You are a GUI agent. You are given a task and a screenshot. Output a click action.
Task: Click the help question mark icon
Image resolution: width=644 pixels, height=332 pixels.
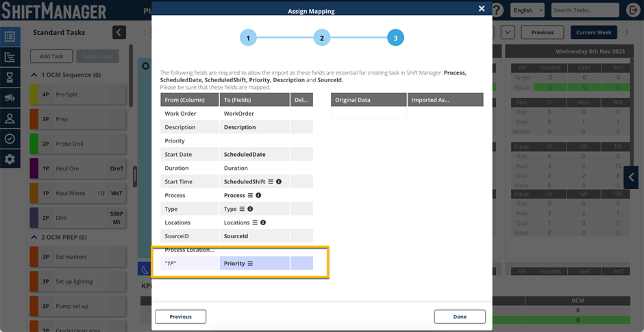pos(497,10)
